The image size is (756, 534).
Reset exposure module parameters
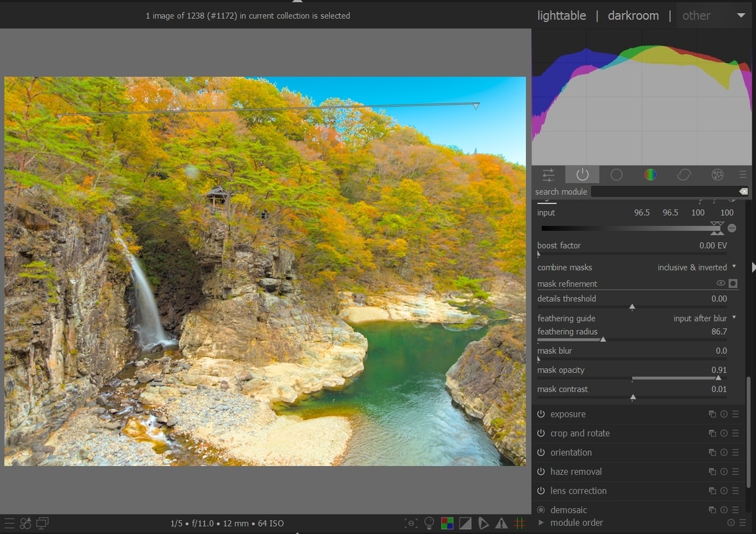724,414
